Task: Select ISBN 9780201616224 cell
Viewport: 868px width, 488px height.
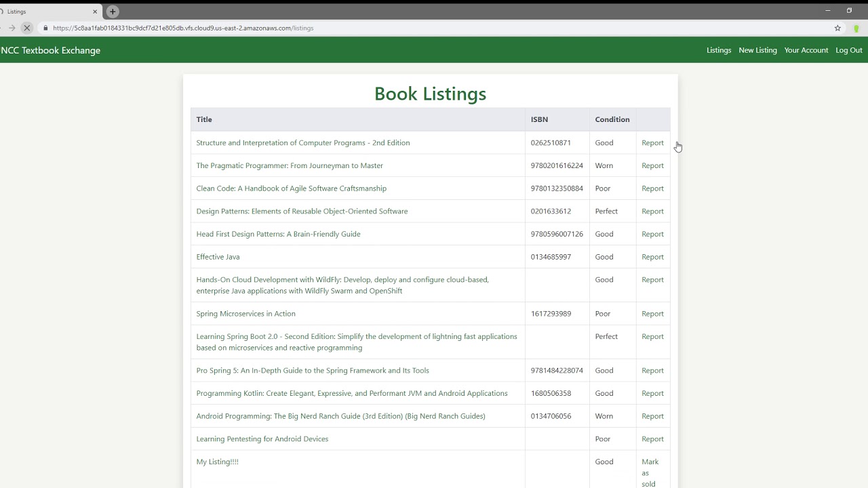Action: [557, 165]
